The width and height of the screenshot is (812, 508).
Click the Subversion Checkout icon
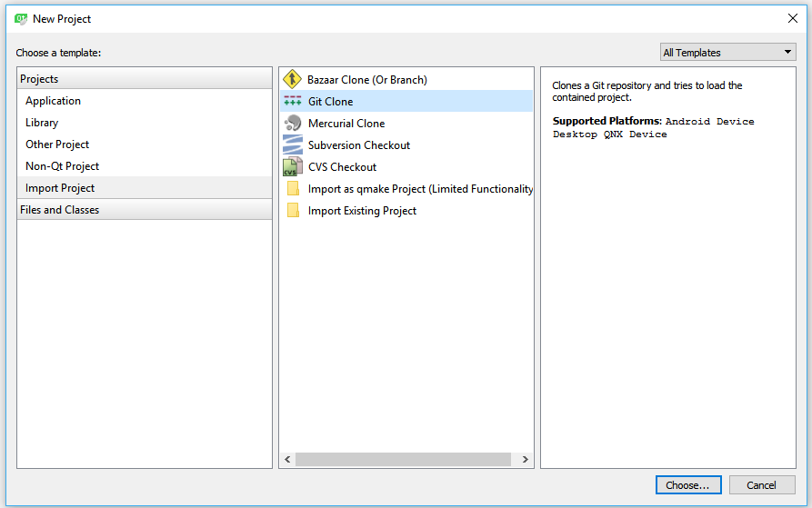coord(293,144)
